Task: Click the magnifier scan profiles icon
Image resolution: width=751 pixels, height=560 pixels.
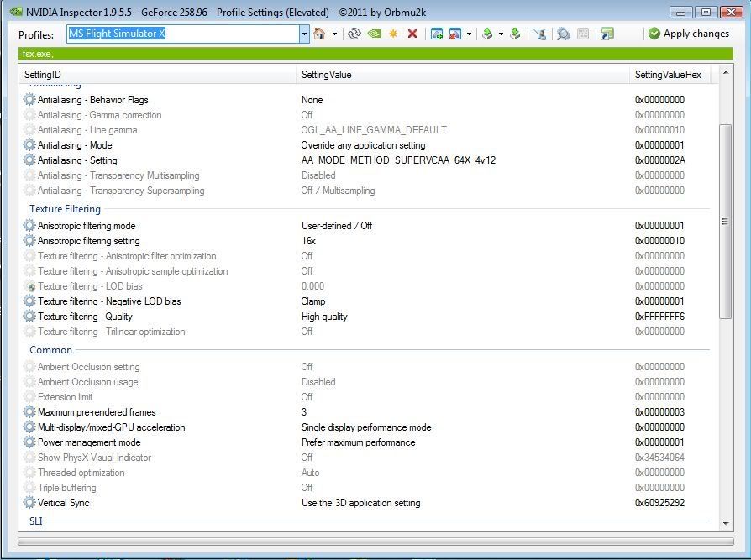Action: point(563,34)
